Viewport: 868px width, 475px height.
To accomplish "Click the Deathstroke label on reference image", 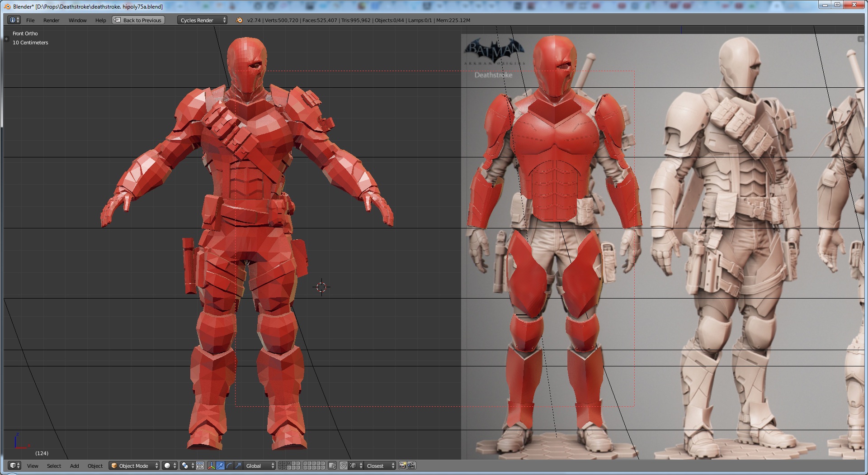I will click(x=493, y=75).
